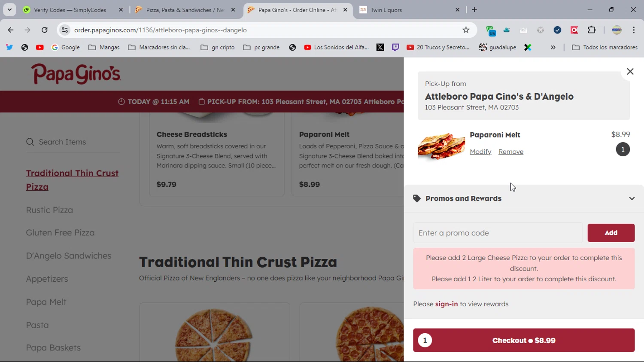644x362 pixels.
Task: Open a new browser tab
Action: [474, 10]
